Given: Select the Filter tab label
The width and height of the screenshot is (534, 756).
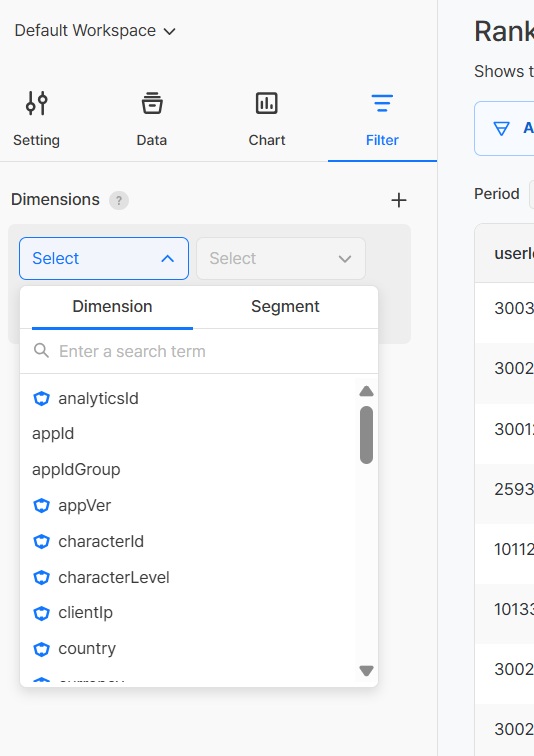Looking at the screenshot, I should pos(382,140).
